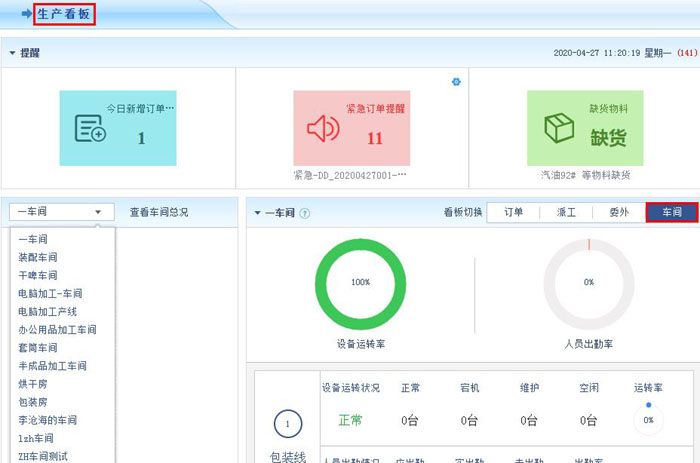This screenshot has width=700, height=463.
Task: Click the material shortage box icon
Action: click(x=558, y=129)
